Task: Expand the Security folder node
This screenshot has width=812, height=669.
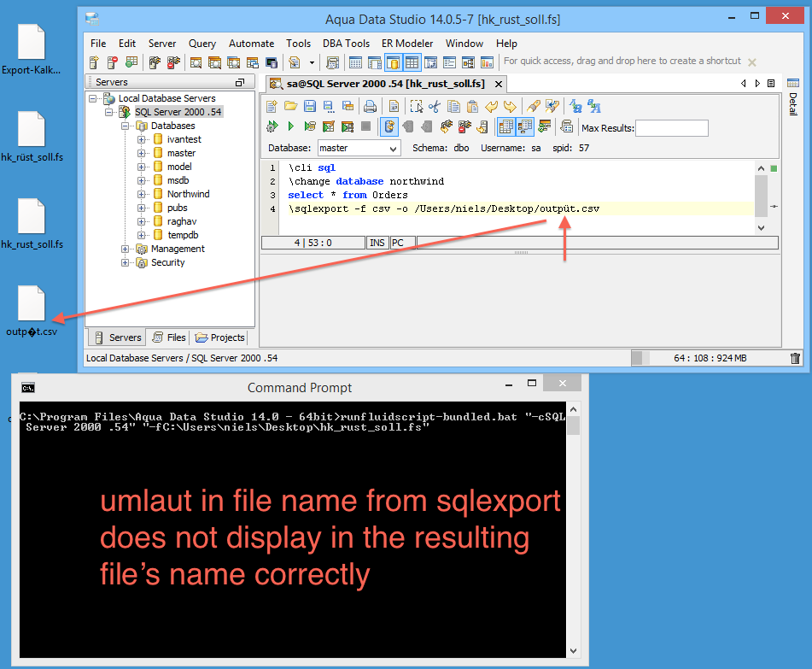Action: click(125, 262)
